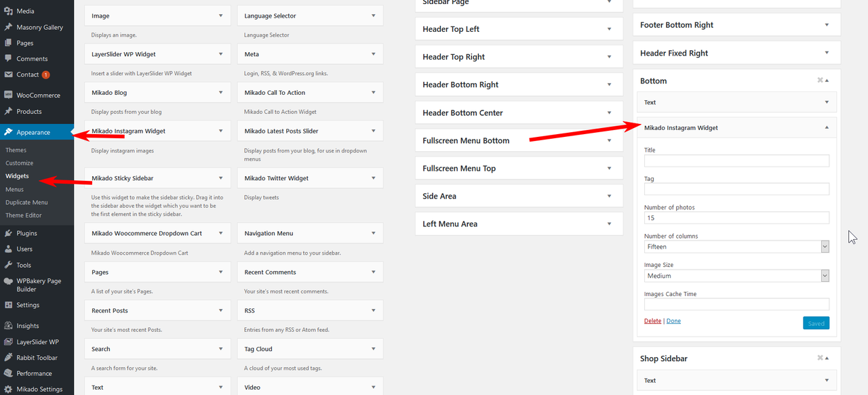868x395 pixels.
Task: Open Number of columns dropdown
Action: pyautogui.click(x=736, y=247)
